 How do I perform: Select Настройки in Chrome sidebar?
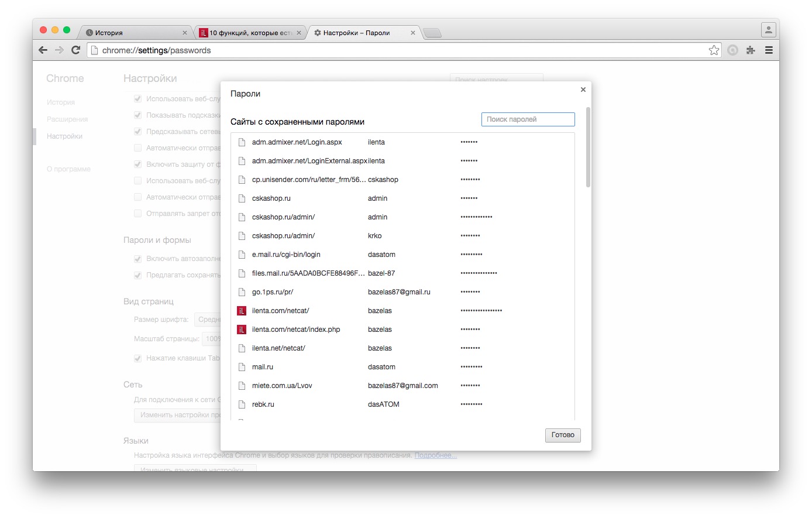click(x=64, y=136)
